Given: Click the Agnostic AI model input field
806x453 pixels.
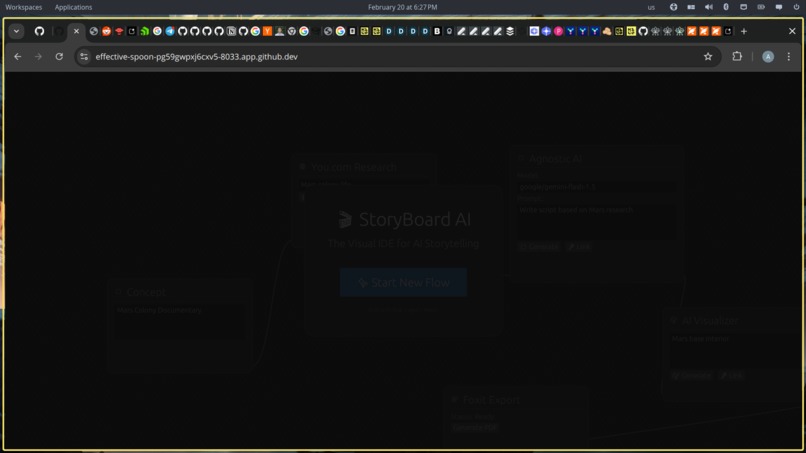Looking at the screenshot, I should pyautogui.click(x=596, y=187).
